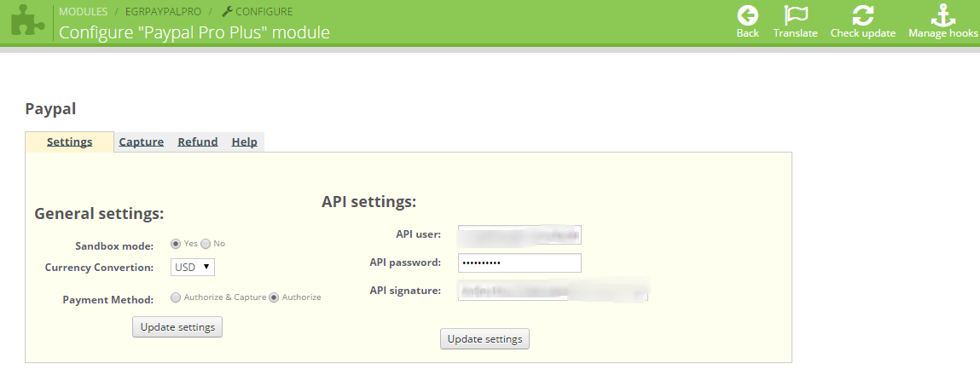Viewport: 980px width, 375px height.
Task: Expand the USD currency dropdown
Action: [193, 267]
